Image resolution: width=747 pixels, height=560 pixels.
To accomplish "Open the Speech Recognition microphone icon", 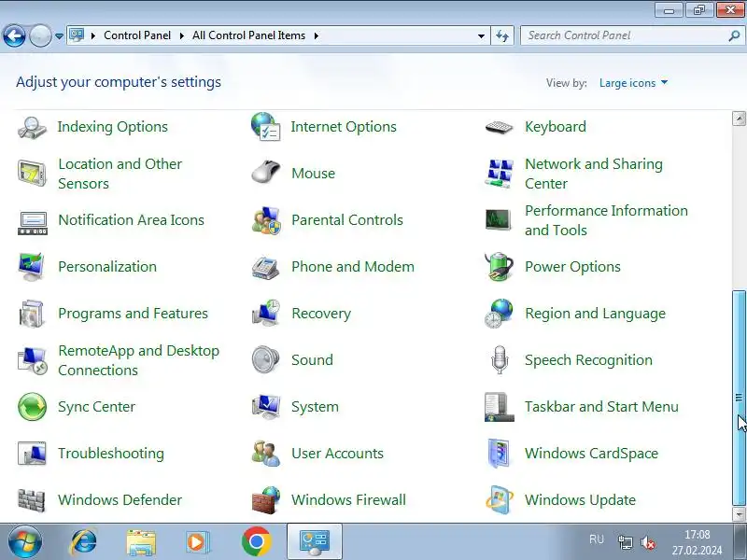I will coord(500,359).
